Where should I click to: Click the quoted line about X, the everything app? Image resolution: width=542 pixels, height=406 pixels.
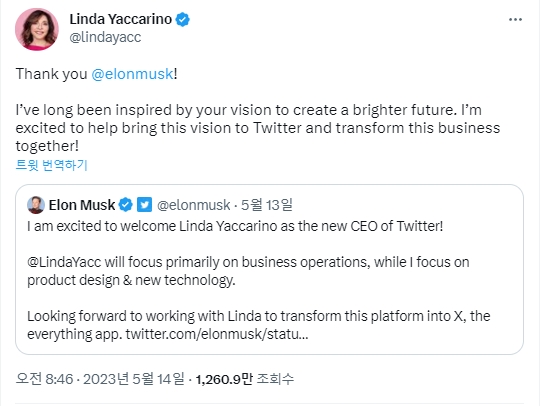259,325
